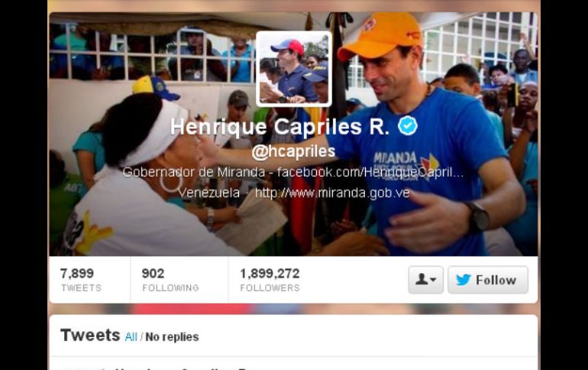Click the Gobernador de Miranda bio text

[193, 172]
